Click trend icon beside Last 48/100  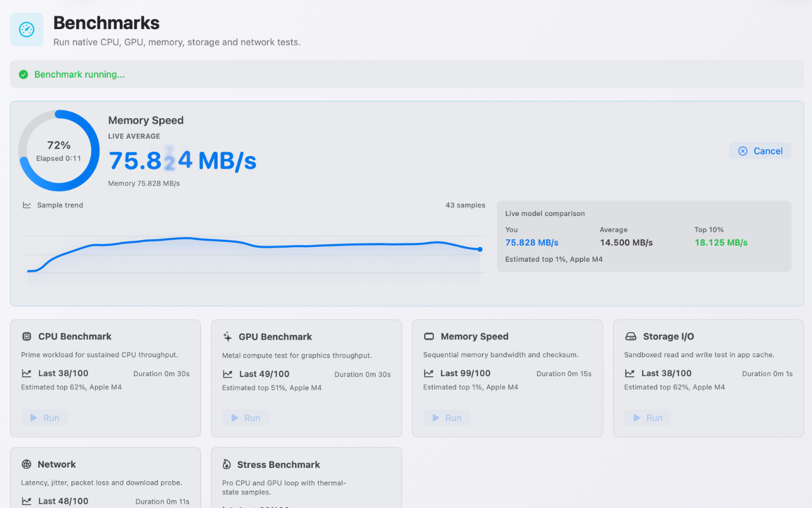point(27,501)
